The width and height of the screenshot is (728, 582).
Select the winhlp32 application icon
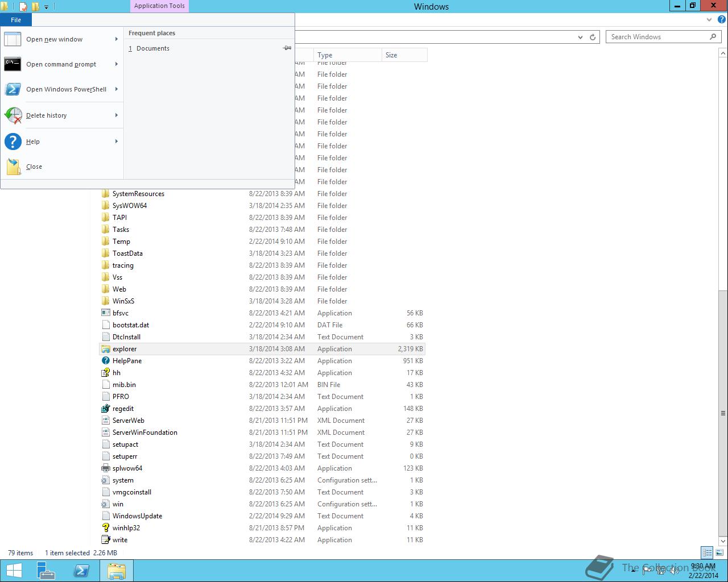(x=105, y=528)
